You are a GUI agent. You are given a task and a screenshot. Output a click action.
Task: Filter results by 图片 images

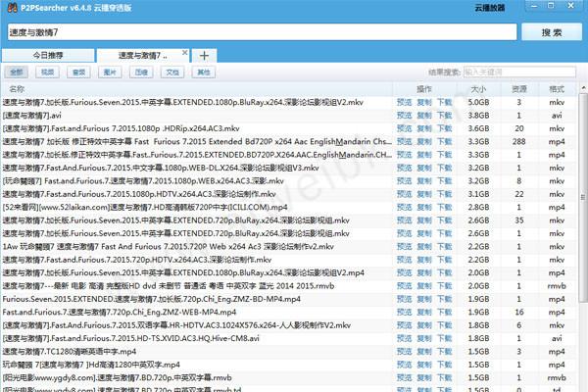tap(110, 72)
